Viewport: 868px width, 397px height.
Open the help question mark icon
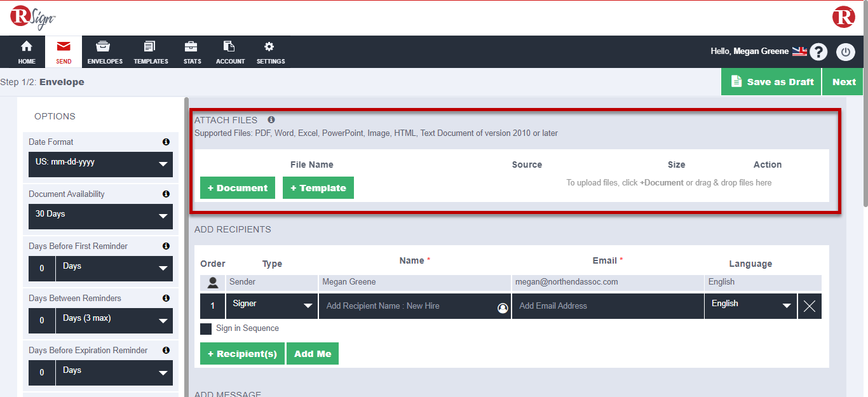pyautogui.click(x=818, y=52)
